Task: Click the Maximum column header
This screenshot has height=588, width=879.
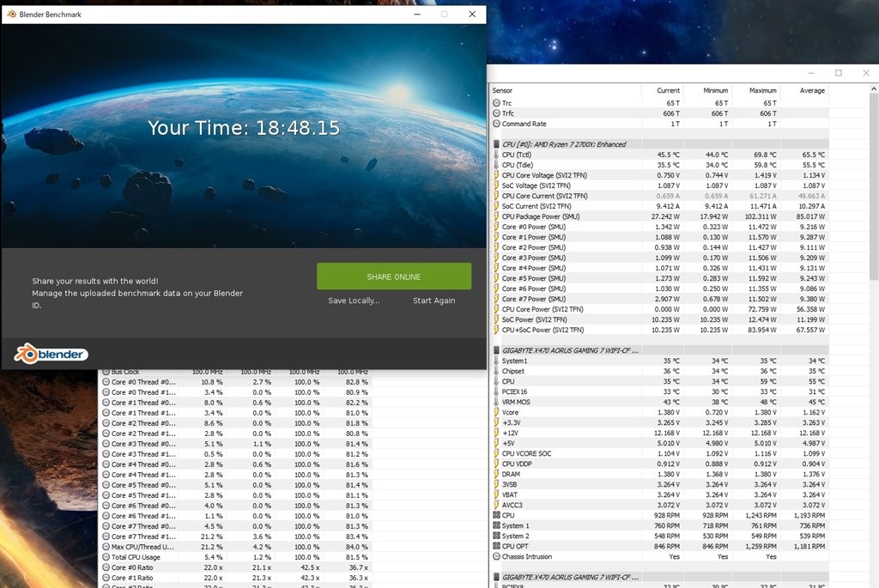Action: point(762,90)
